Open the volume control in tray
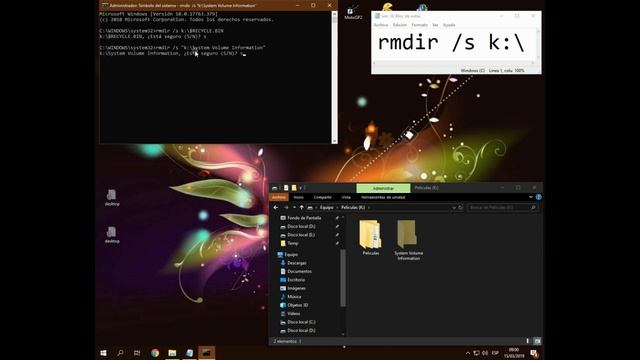The height and width of the screenshot is (360, 640). tap(485, 353)
